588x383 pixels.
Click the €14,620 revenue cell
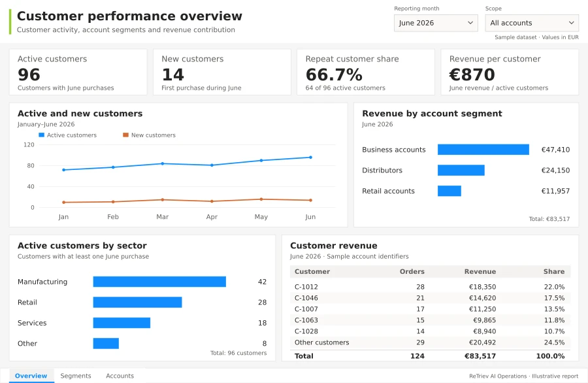(482, 298)
